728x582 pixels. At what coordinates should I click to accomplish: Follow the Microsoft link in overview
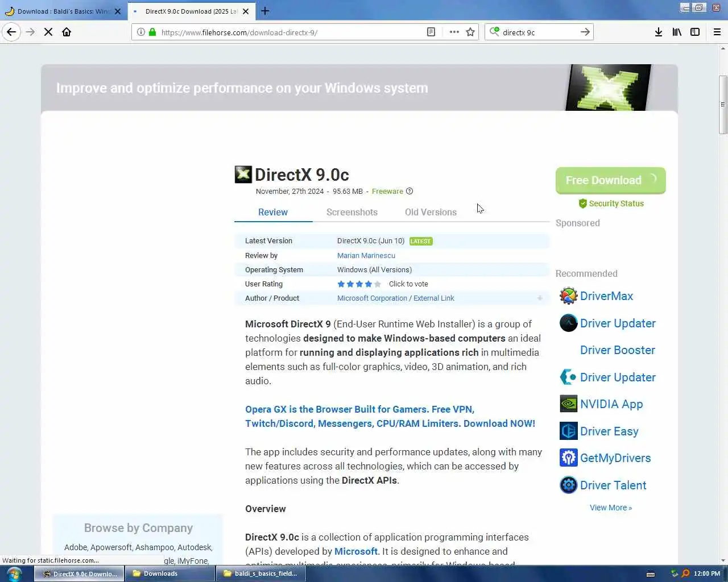coord(356,551)
